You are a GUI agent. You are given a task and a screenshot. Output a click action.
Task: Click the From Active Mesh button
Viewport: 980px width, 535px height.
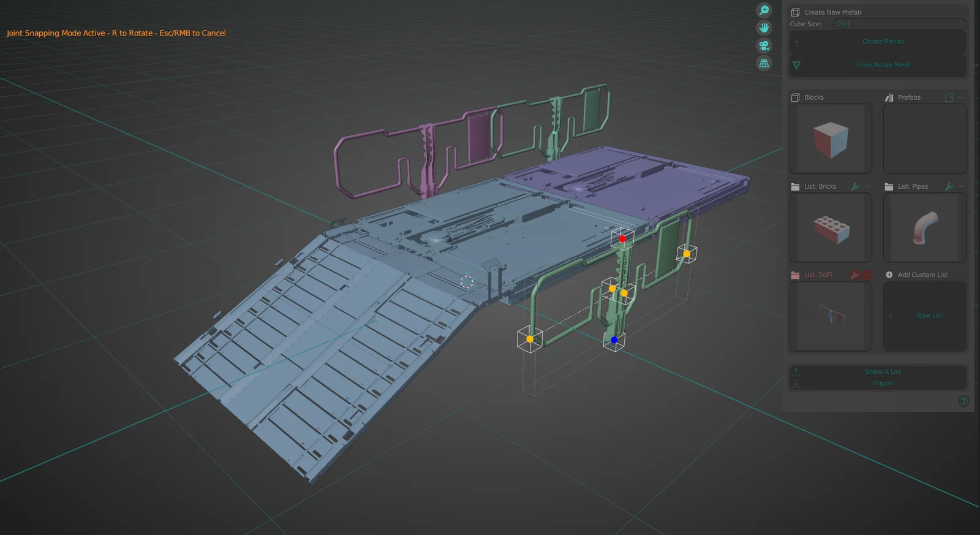click(878, 65)
